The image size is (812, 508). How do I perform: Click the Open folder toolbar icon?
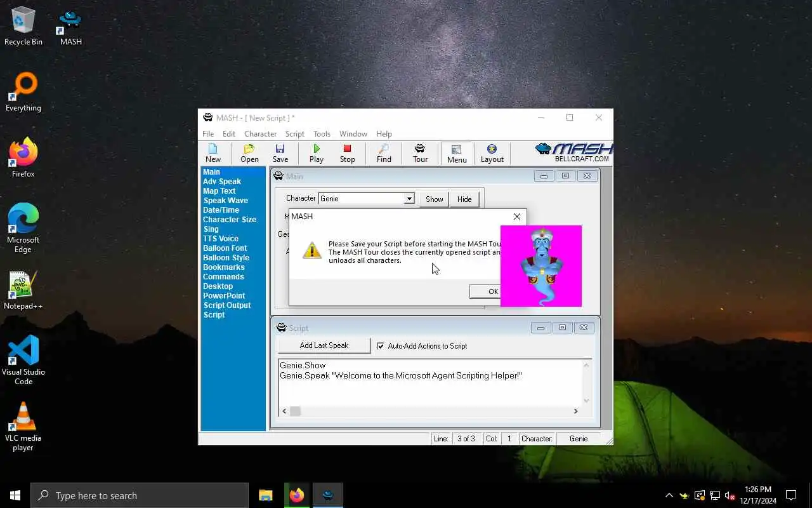[x=249, y=153]
